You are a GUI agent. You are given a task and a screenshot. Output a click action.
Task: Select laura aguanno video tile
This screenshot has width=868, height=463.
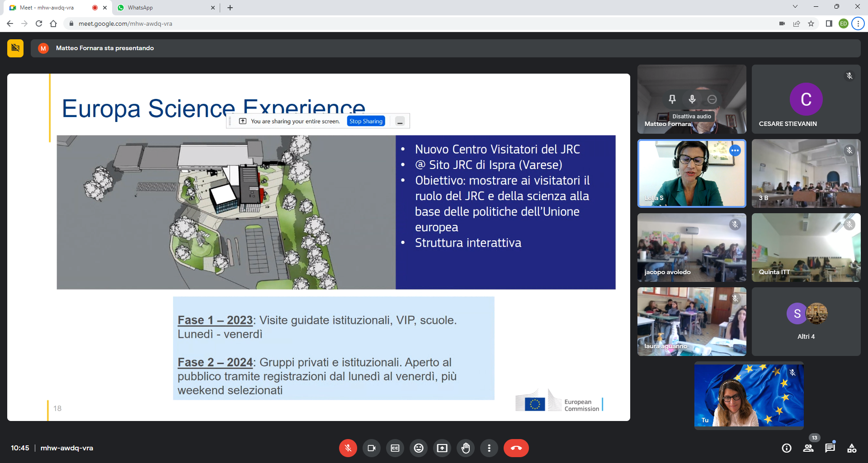692,322
